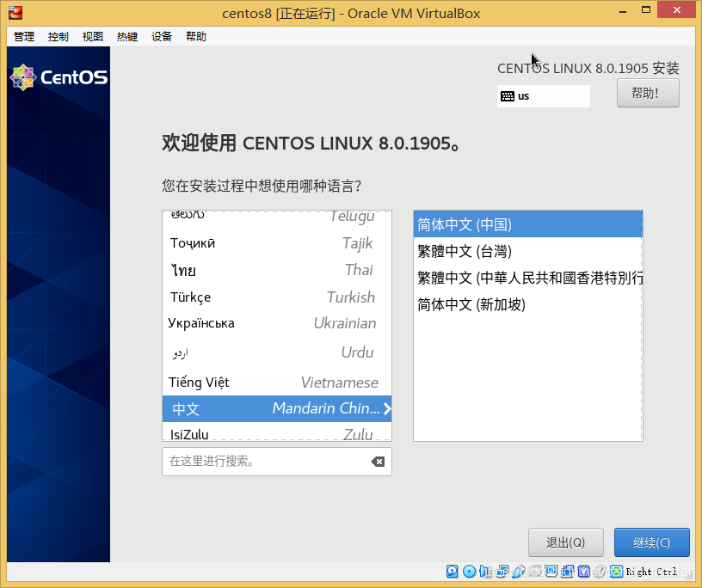Viewport: 702px width, 588px height.
Task: Choose 繁體中文 Hong Kong locale
Action: 528,278
